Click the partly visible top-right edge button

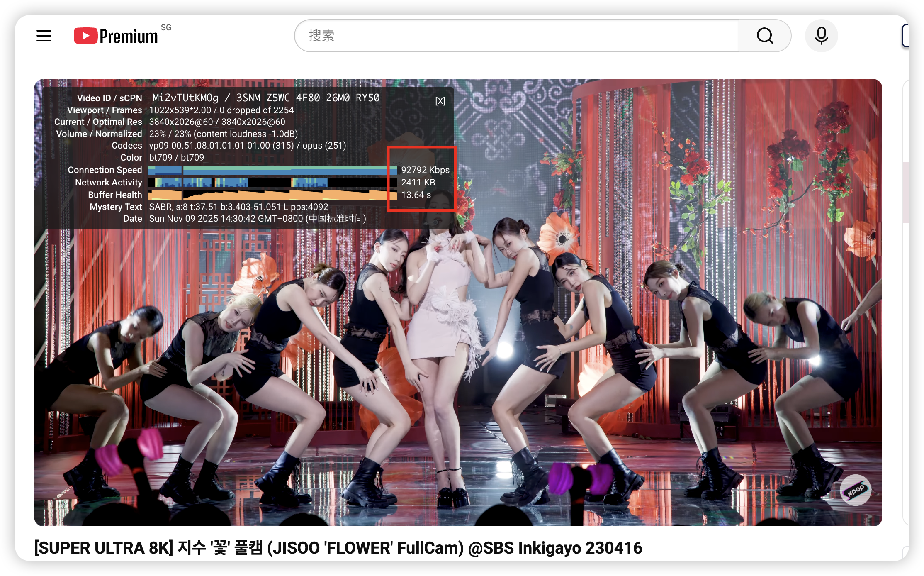click(905, 36)
